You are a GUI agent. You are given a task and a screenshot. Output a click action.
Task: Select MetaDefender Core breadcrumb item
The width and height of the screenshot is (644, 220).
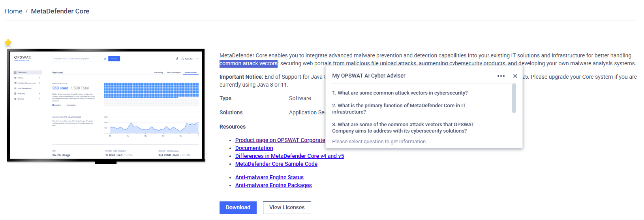(x=60, y=11)
